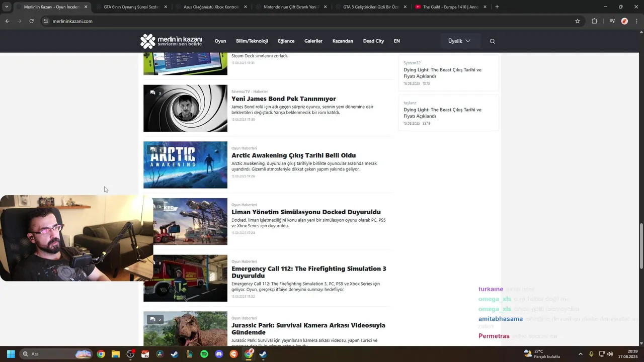Open the weather widget 27°C Parçalı bulutlu
This screenshot has width=644, height=362.
coord(542,354)
